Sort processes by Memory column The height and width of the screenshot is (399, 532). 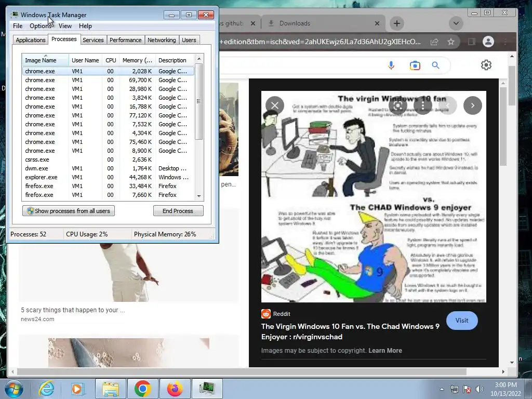[x=137, y=60]
